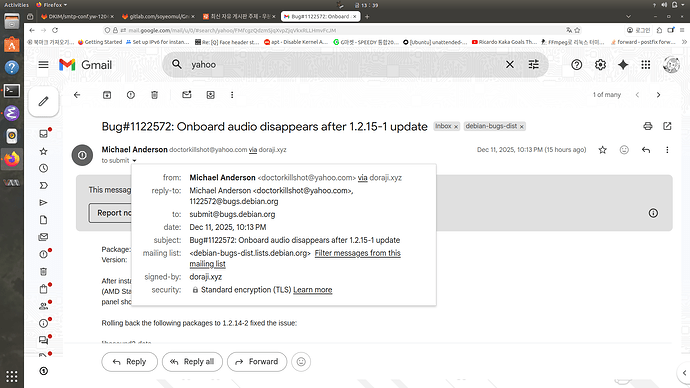Mark email as unread icon

187,95
